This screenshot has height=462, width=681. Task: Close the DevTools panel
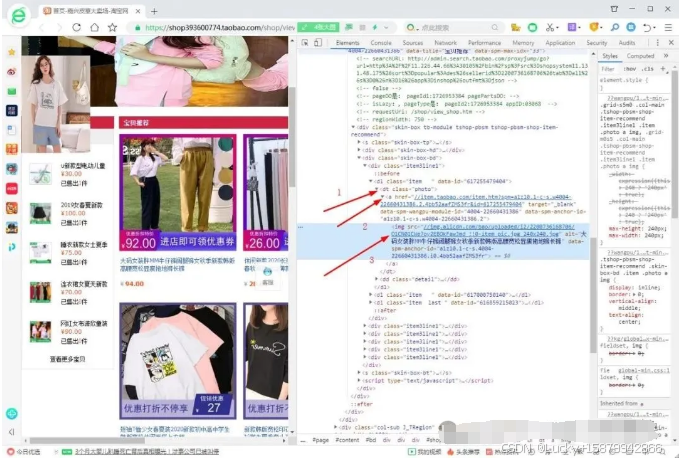671,43
